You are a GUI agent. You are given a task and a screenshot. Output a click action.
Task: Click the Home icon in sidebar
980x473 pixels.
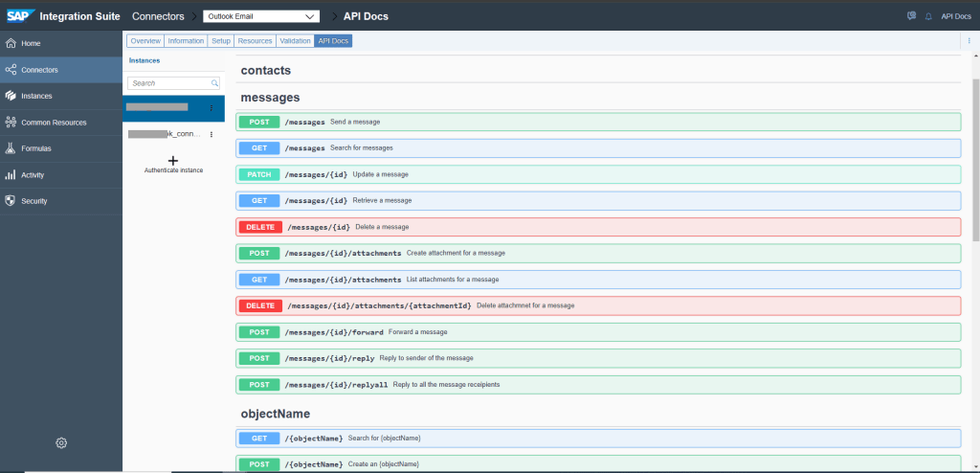tap(11, 43)
